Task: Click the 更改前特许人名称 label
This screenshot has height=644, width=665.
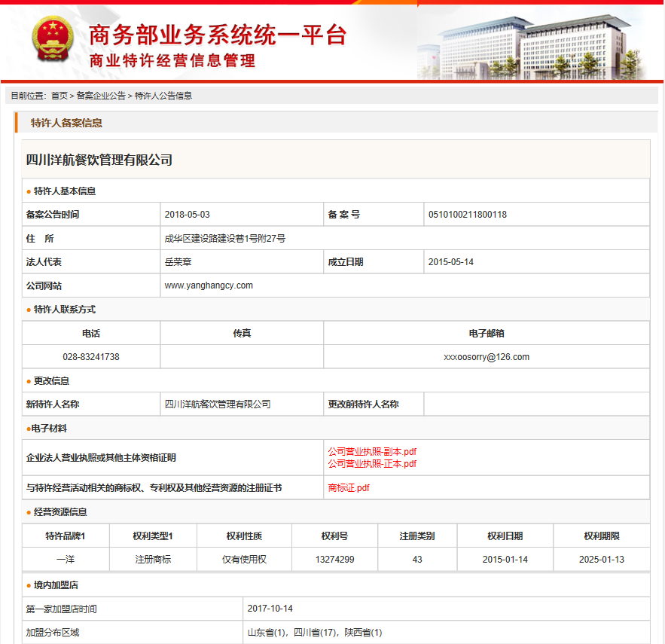Action: pos(364,404)
